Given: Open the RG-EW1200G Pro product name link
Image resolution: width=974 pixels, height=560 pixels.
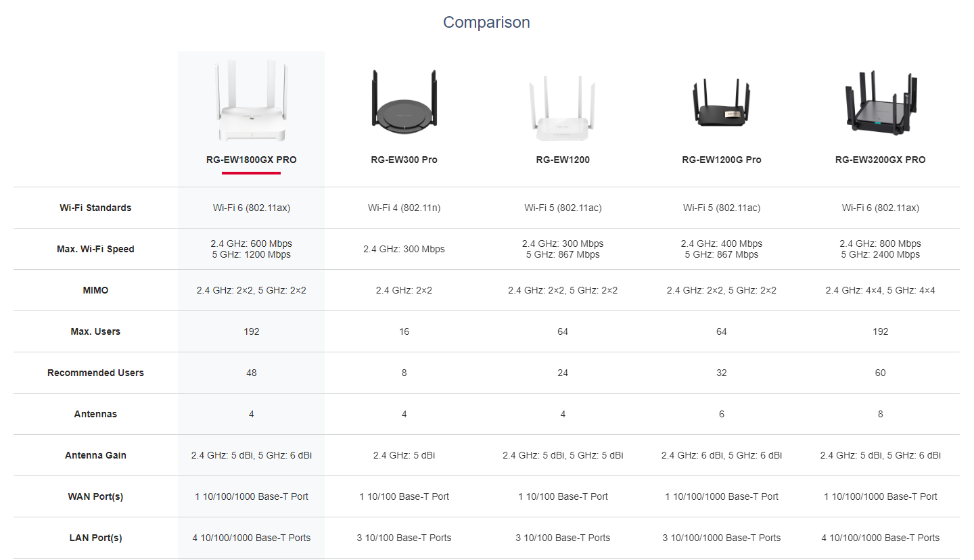Looking at the screenshot, I should click(x=722, y=160).
